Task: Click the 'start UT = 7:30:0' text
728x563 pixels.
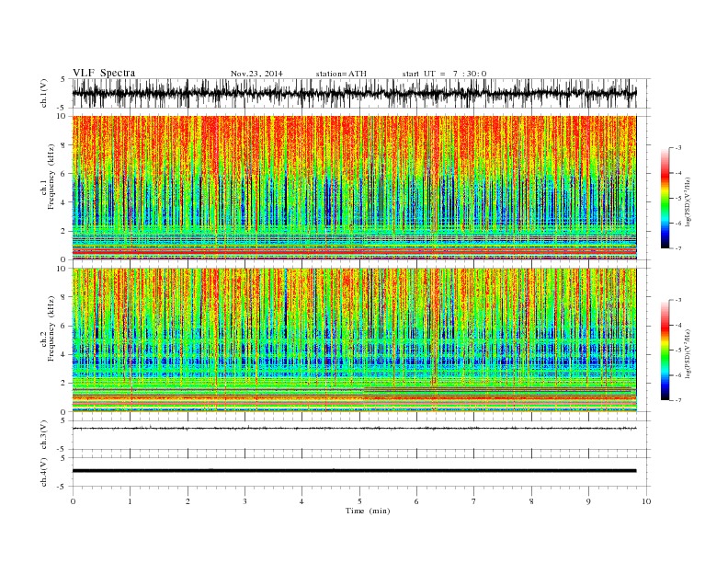Action: (x=444, y=74)
